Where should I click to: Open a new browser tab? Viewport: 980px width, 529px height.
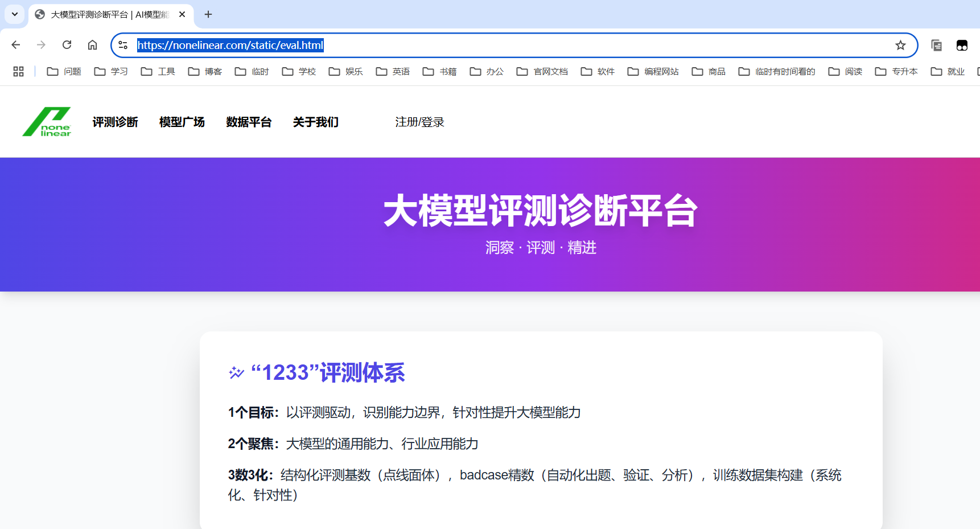pyautogui.click(x=208, y=14)
